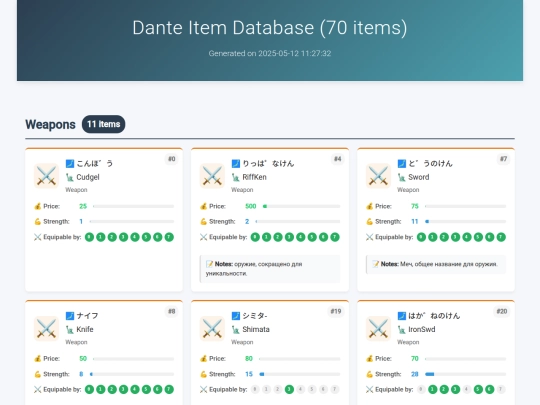
Task: Click the statue icon next to RiffKen
Action: pos(236,177)
